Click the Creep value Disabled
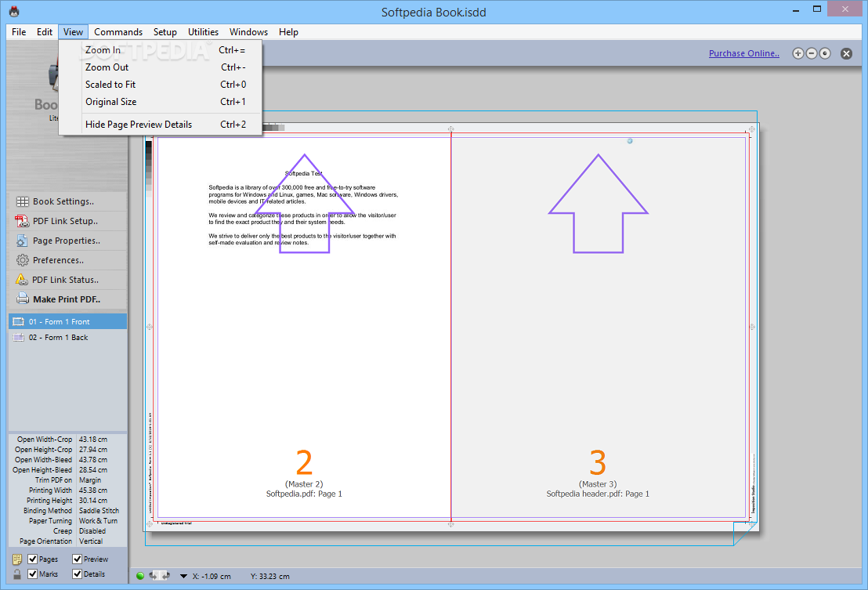The height and width of the screenshot is (590, 868). pyautogui.click(x=92, y=530)
